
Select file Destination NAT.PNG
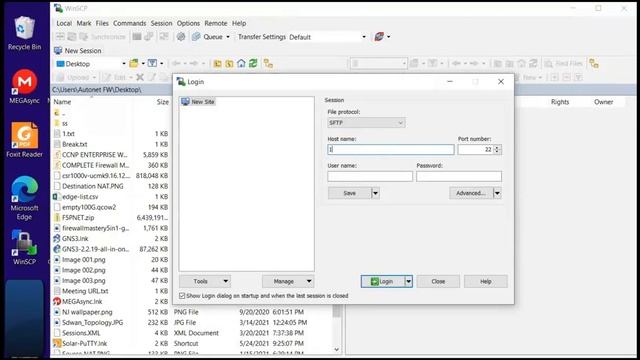point(93,186)
